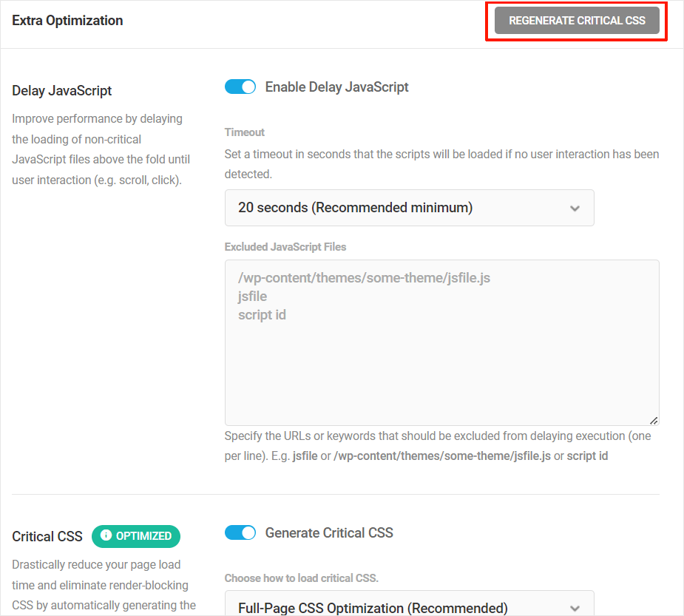Screen dimensions: 684x616
Task: Disable the Enable Delay JavaScript toggle
Action: click(240, 87)
